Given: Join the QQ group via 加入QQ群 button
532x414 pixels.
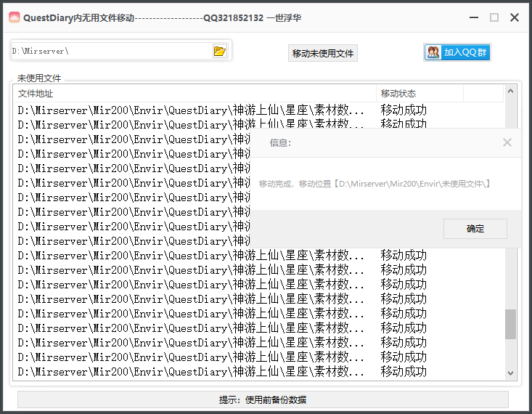Looking at the screenshot, I should click(x=457, y=52).
